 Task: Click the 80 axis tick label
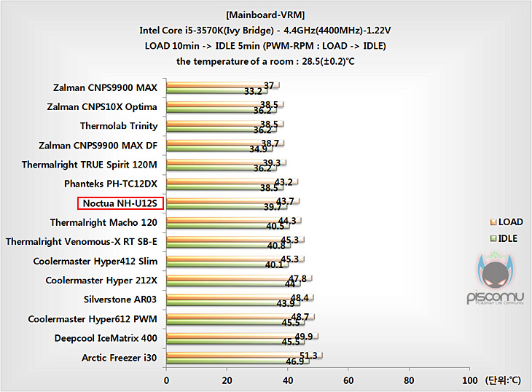click(409, 380)
